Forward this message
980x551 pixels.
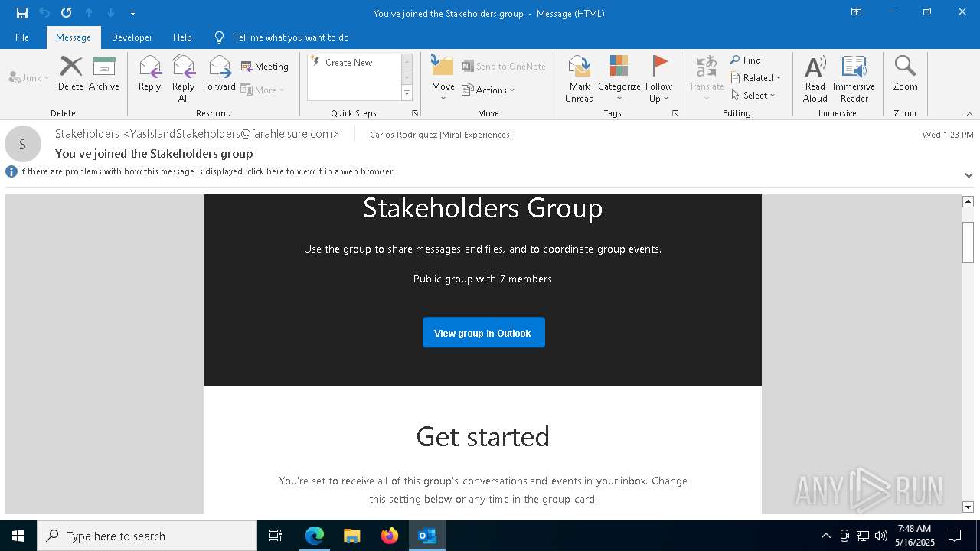click(x=219, y=73)
